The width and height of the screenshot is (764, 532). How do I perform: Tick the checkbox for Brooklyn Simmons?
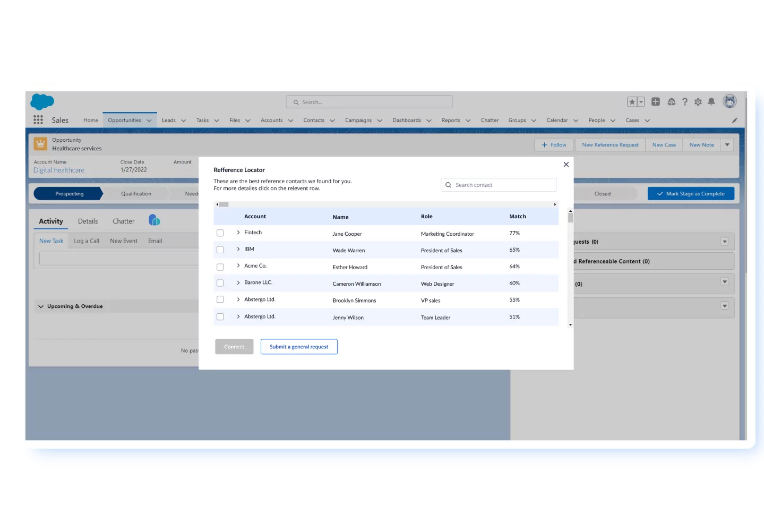pos(220,299)
